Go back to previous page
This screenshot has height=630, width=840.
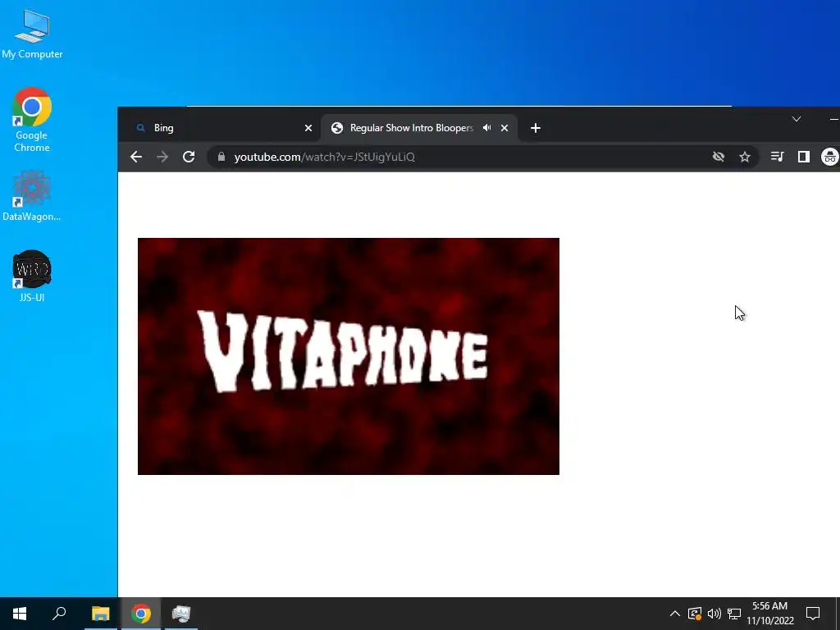(136, 157)
